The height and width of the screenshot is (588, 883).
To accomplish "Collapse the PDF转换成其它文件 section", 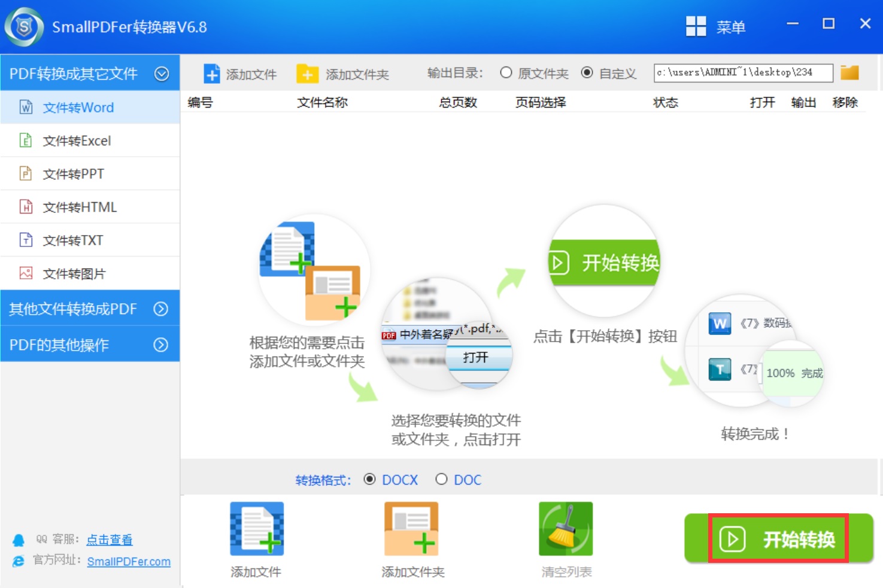I will pyautogui.click(x=161, y=74).
